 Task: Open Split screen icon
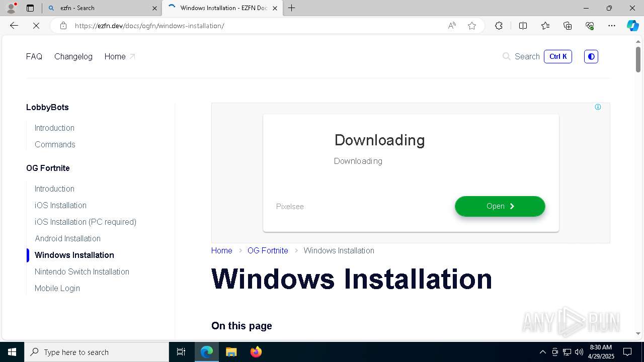(x=523, y=26)
